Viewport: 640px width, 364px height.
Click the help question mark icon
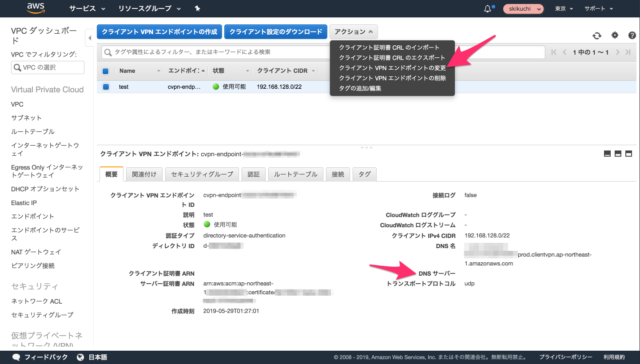point(632,36)
